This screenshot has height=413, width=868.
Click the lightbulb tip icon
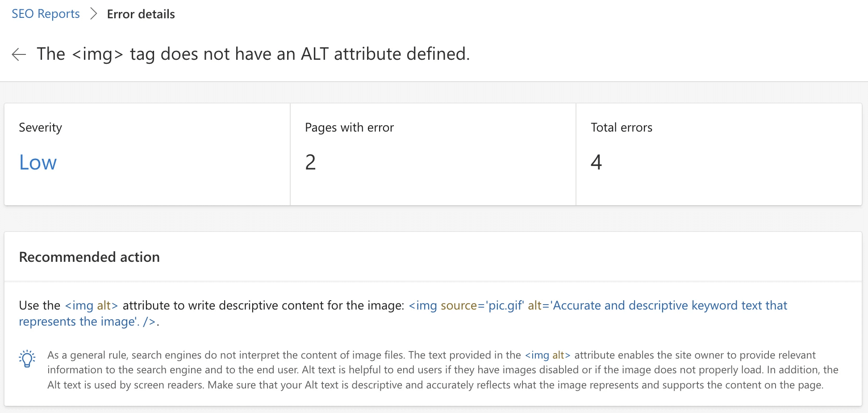[27, 359]
